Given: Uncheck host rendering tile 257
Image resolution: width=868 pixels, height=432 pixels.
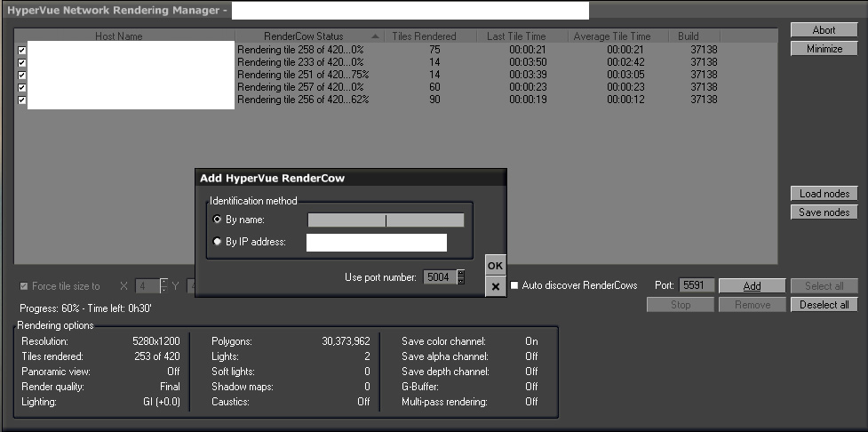Looking at the screenshot, I should [21, 87].
